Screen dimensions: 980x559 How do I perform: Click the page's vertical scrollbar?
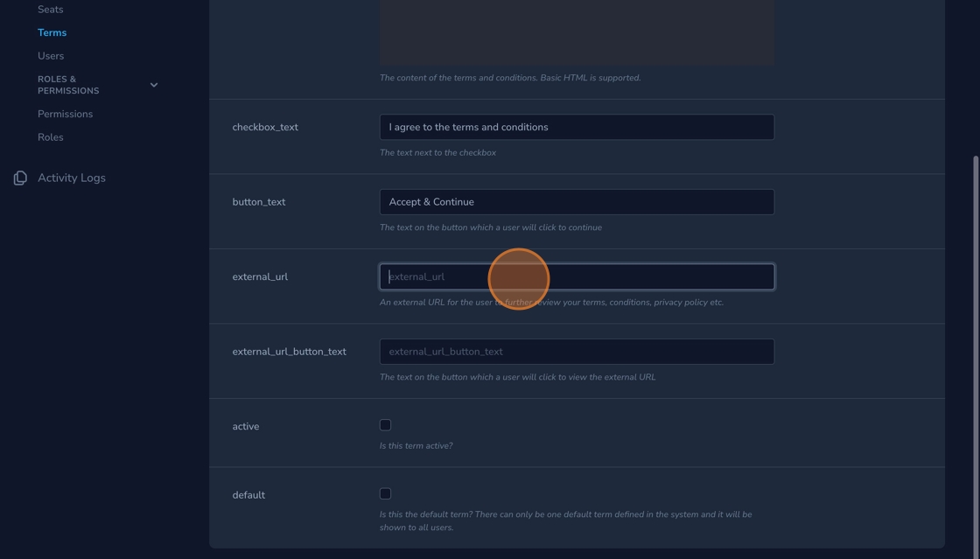976,350
